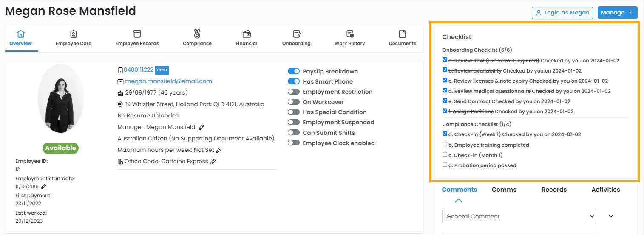
Task: Click the Office Code edit pencil icon
Action: tap(213, 162)
